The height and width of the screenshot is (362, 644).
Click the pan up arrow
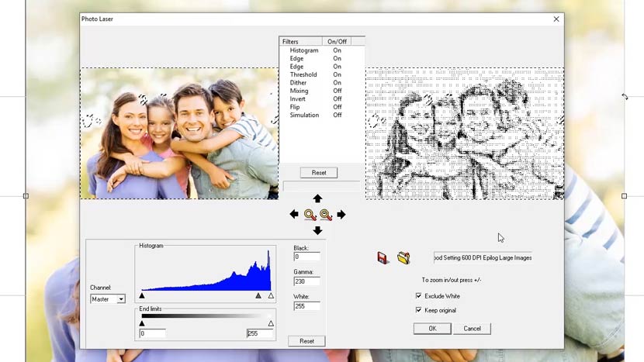(x=317, y=199)
